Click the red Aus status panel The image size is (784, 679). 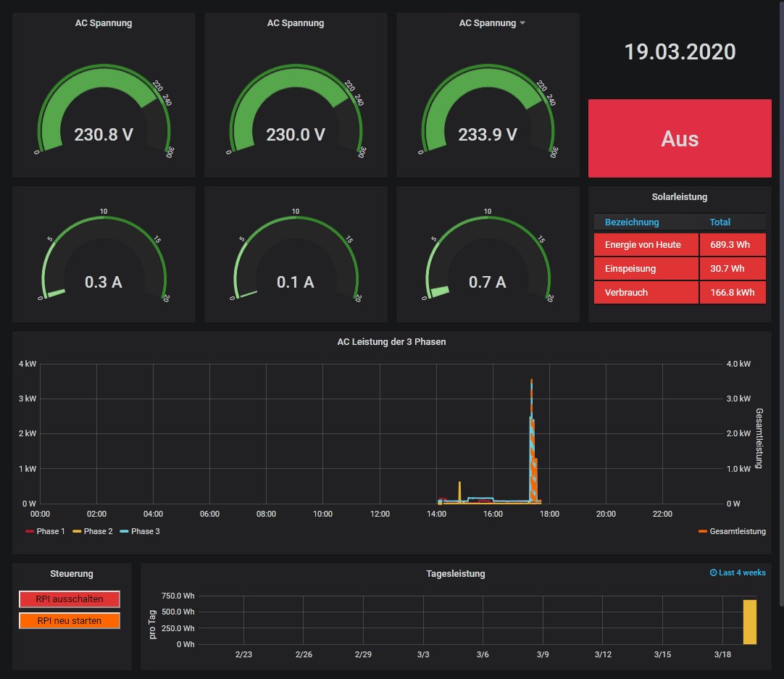tap(679, 138)
